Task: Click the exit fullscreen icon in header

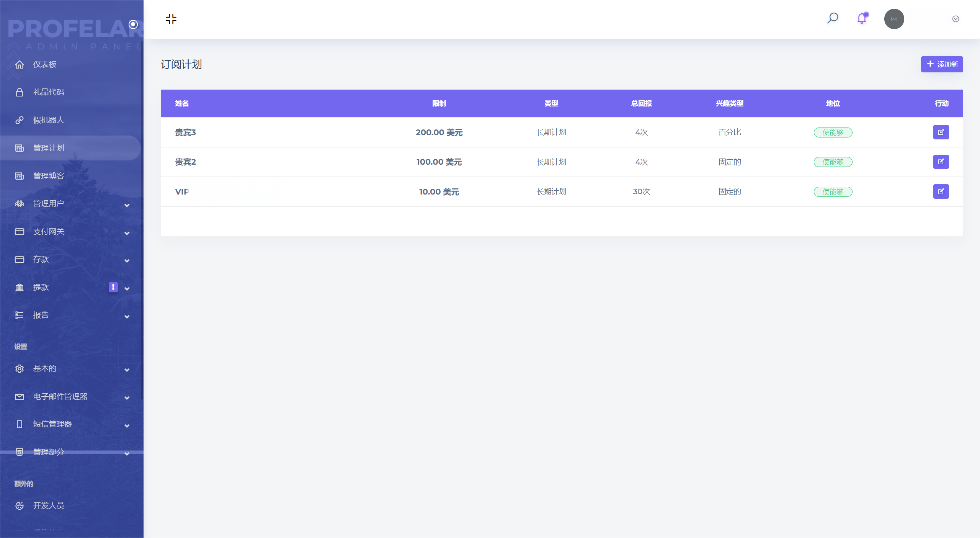Action: [171, 19]
